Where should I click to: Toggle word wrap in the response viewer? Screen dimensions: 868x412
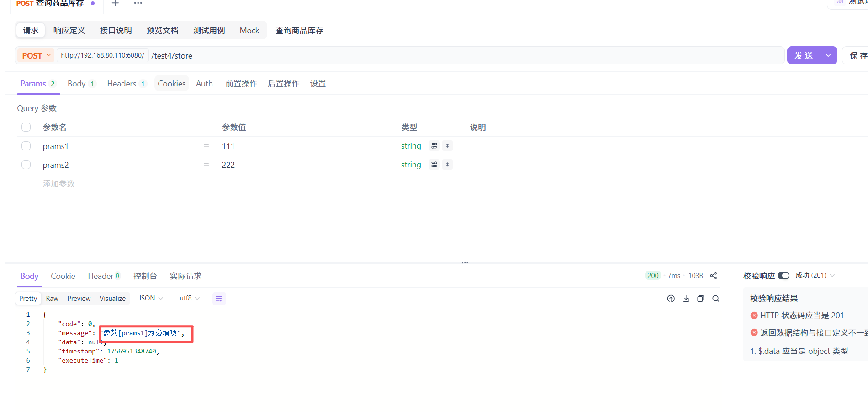coord(219,298)
